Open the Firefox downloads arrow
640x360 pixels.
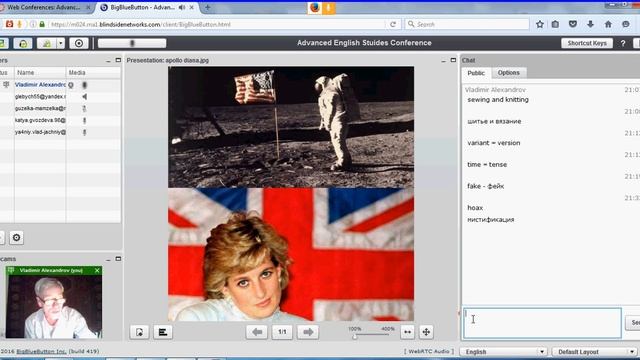pos(590,24)
